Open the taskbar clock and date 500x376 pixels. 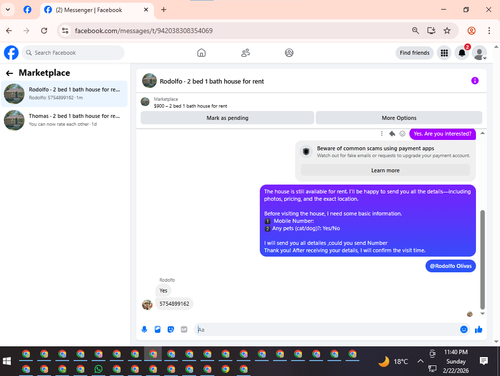click(x=456, y=361)
